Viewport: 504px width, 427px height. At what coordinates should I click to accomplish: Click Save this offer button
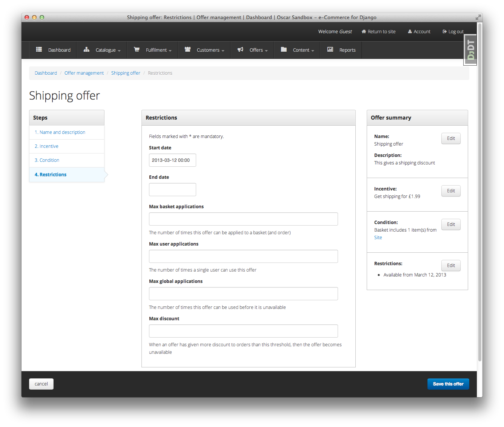click(x=448, y=384)
